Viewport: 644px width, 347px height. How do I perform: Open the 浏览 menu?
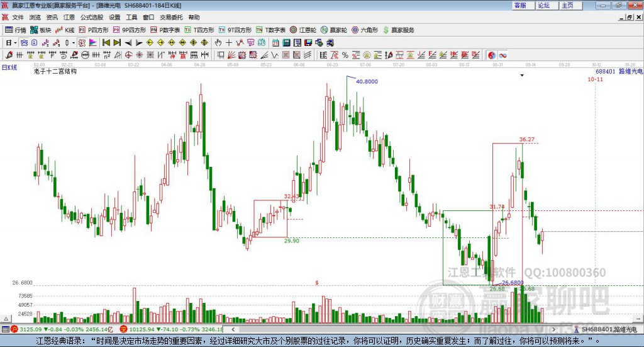[x=35, y=17]
